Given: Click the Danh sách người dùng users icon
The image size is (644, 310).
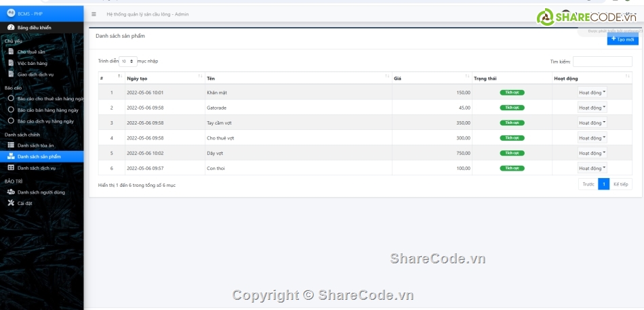Looking at the screenshot, I should [x=11, y=192].
